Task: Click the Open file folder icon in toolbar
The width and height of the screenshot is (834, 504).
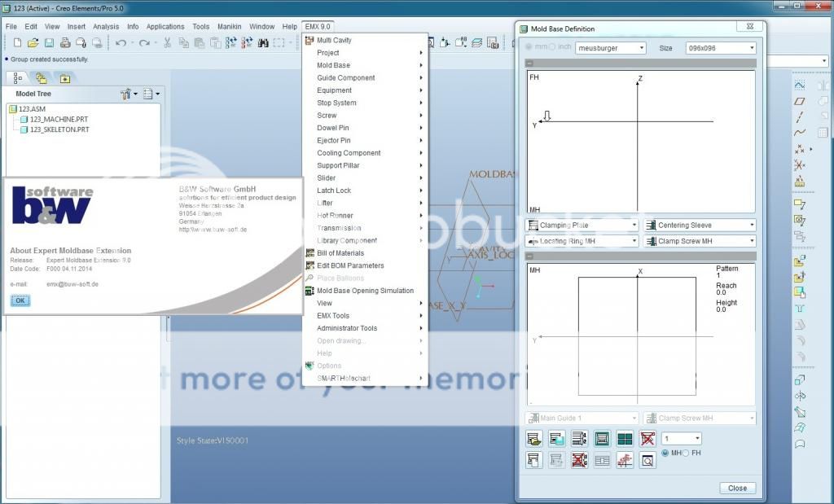Action: [33, 42]
